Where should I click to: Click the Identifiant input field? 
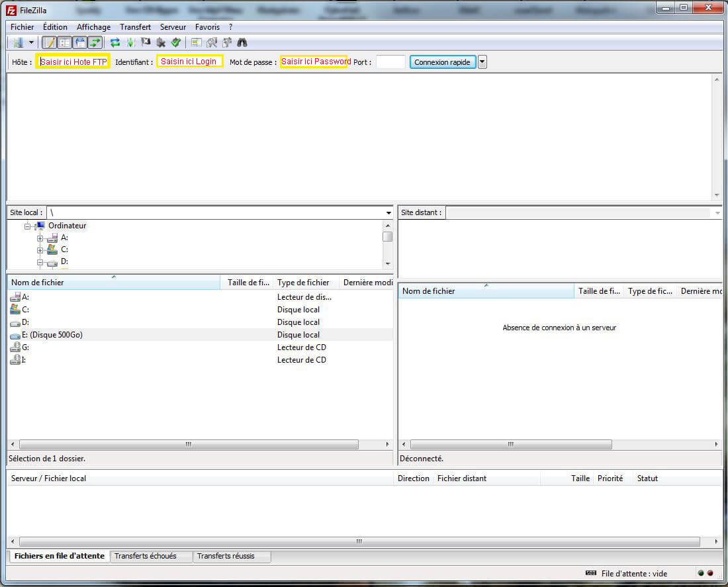click(x=189, y=62)
